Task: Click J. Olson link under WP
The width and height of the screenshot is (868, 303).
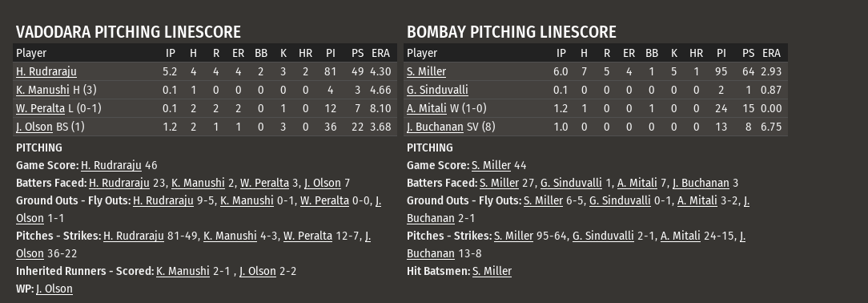Action: (x=54, y=289)
